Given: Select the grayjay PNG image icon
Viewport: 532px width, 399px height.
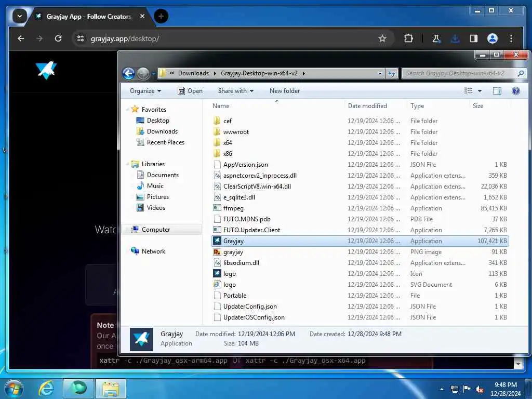Looking at the screenshot, I should 217,252.
